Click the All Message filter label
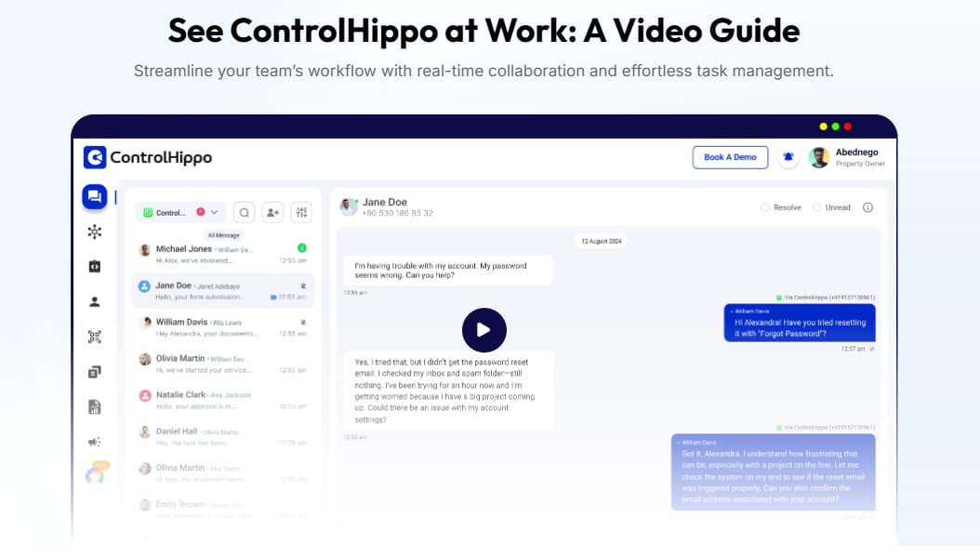Viewport: 980px width, 560px height. tap(224, 235)
